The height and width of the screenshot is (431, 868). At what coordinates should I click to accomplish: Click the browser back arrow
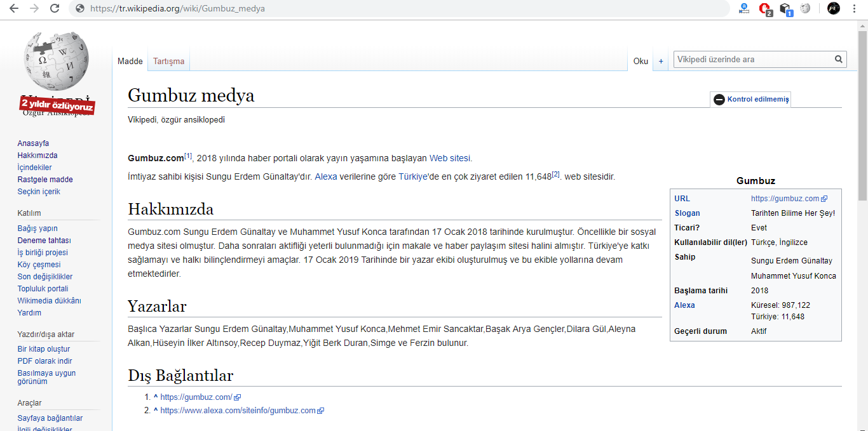[x=14, y=9]
